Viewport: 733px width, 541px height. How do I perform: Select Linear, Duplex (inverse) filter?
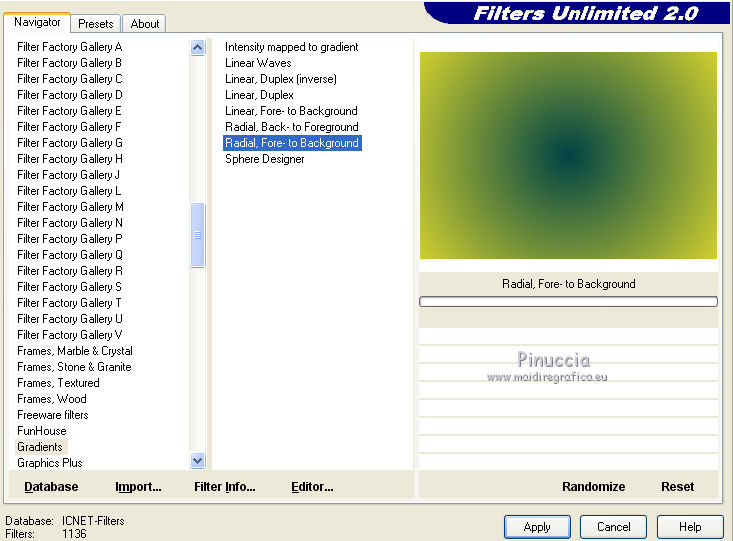coord(280,79)
